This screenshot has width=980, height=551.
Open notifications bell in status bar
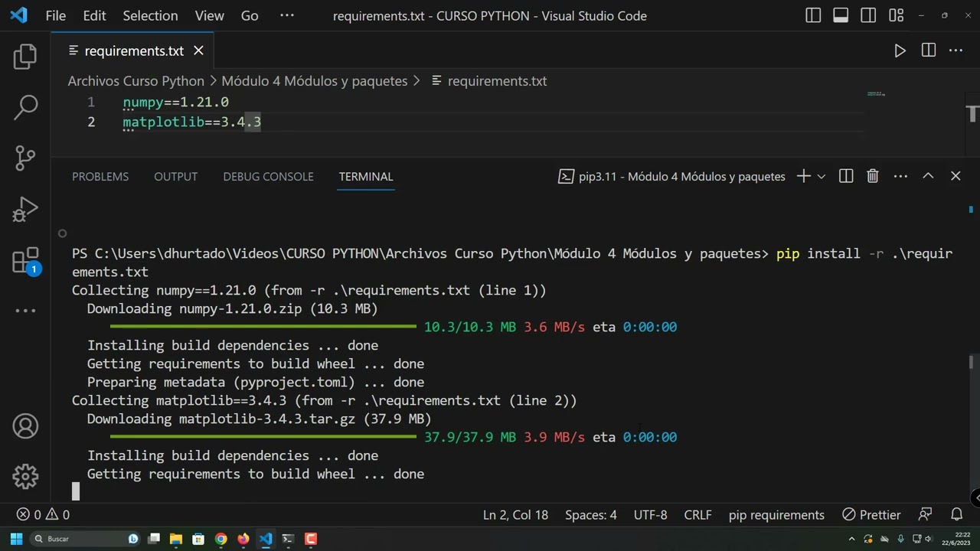(x=957, y=515)
